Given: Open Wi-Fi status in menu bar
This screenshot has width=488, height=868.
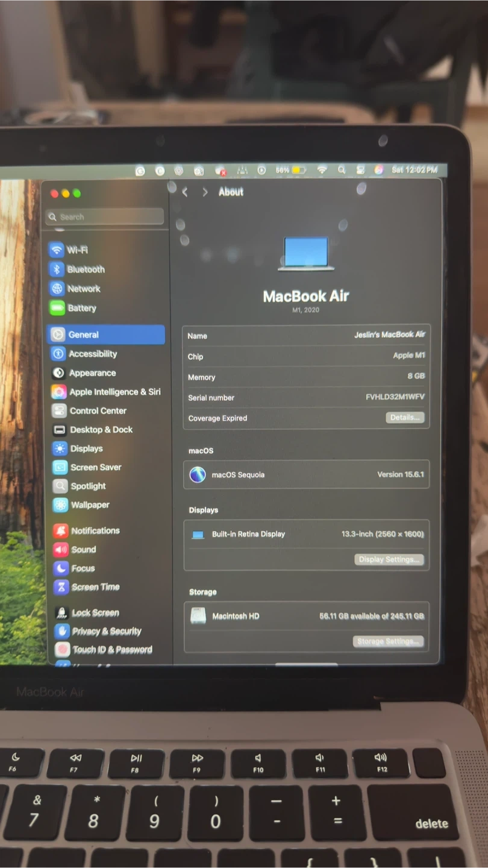Looking at the screenshot, I should (322, 171).
